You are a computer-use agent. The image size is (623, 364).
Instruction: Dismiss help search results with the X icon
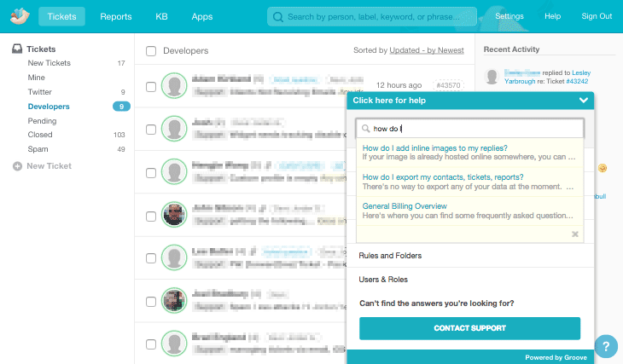[x=574, y=234]
